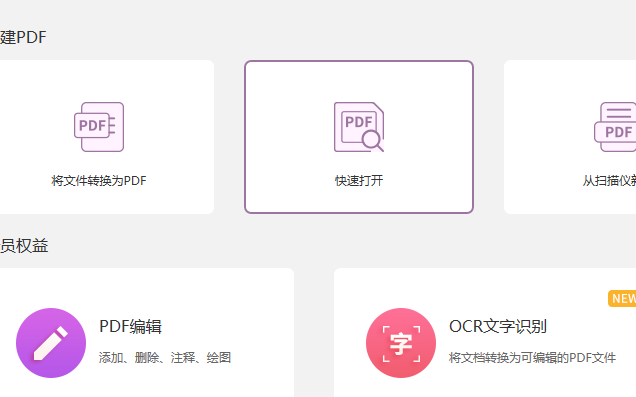The height and width of the screenshot is (397, 636).
Task: Click the scanner PDF icon
Action: click(x=615, y=127)
